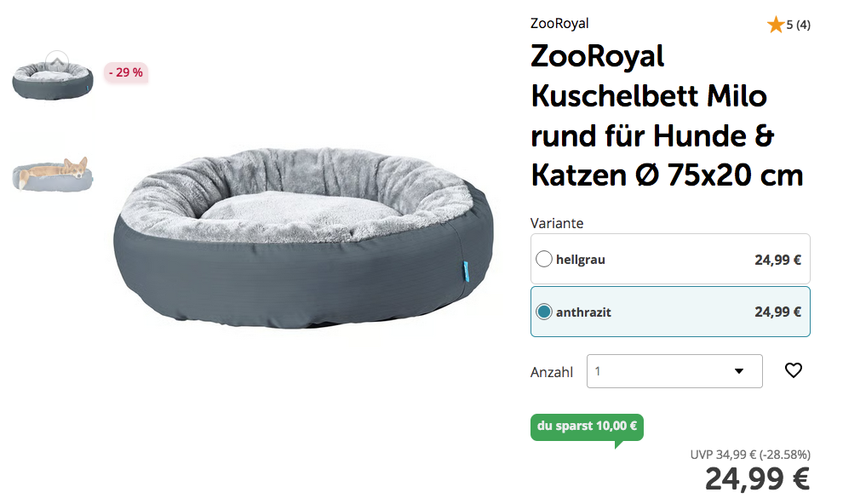Select the hellgrau radio button
Image resolution: width=843 pixels, height=504 pixels.
(x=543, y=259)
